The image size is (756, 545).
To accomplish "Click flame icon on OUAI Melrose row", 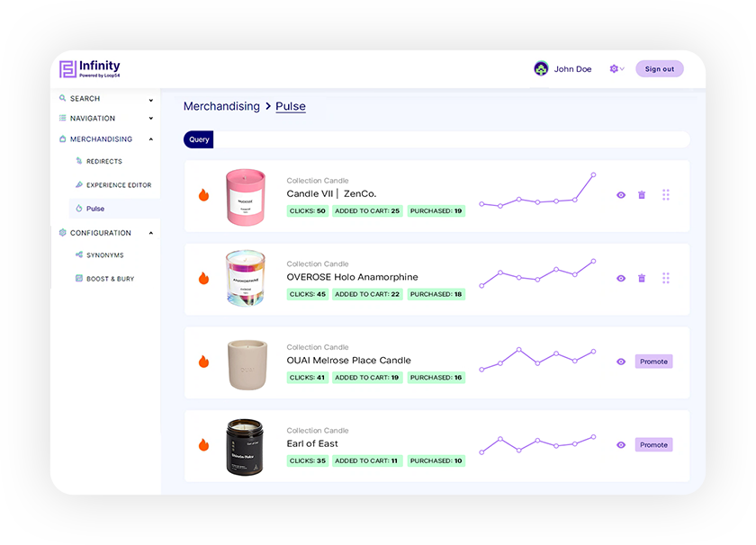I will coord(204,362).
